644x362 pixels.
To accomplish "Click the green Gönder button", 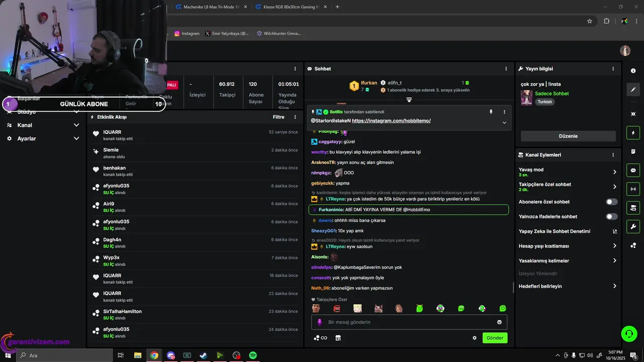I will click(x=495, y=338).
